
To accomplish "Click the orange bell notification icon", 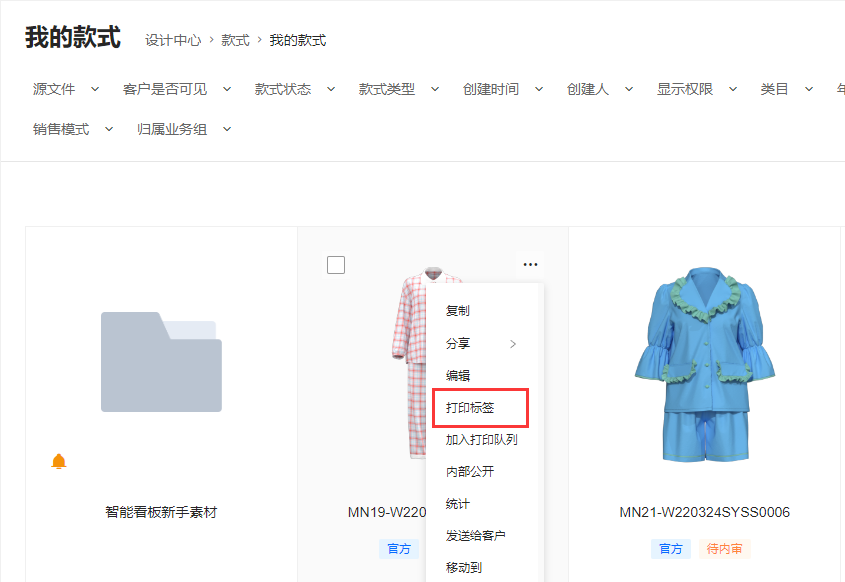I will 58,461.
